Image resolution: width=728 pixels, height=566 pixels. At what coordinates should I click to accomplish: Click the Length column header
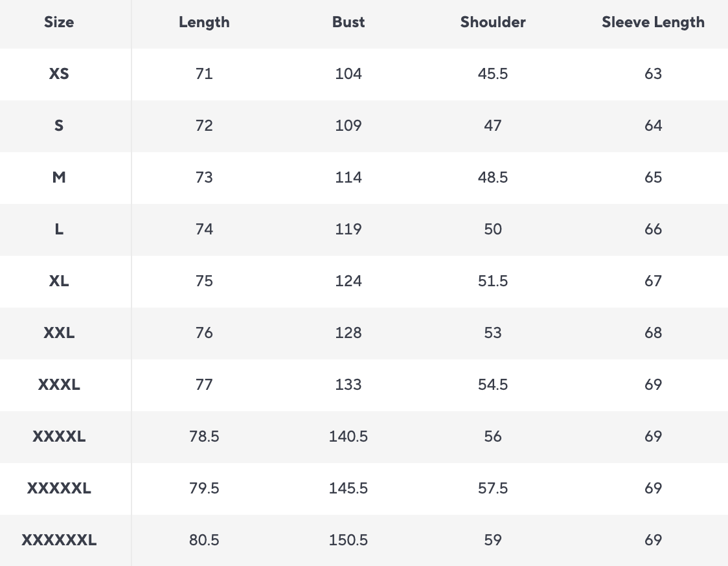pos(204,22)
